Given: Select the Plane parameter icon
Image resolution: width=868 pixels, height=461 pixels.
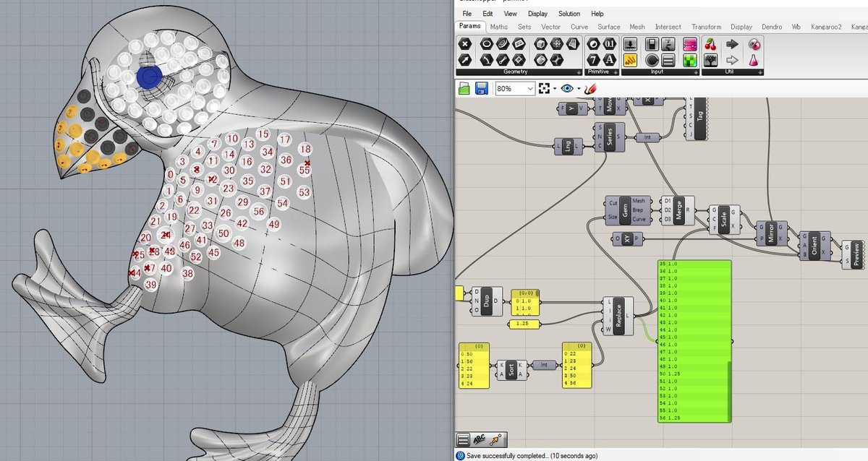Looking at the screenshot, I should point(519,43).
